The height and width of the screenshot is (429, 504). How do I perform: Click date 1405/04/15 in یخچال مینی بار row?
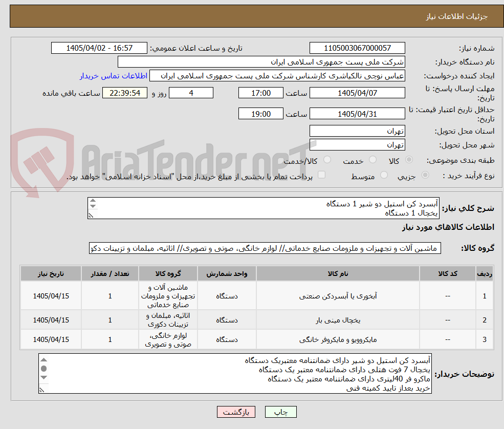coord(51,320)
